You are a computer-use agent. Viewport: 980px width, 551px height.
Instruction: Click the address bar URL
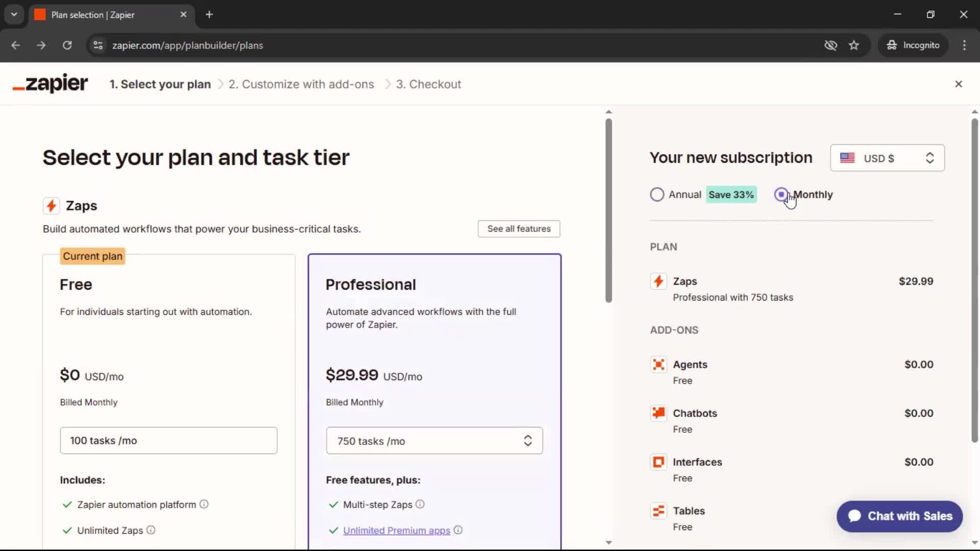tap(187, 45)
